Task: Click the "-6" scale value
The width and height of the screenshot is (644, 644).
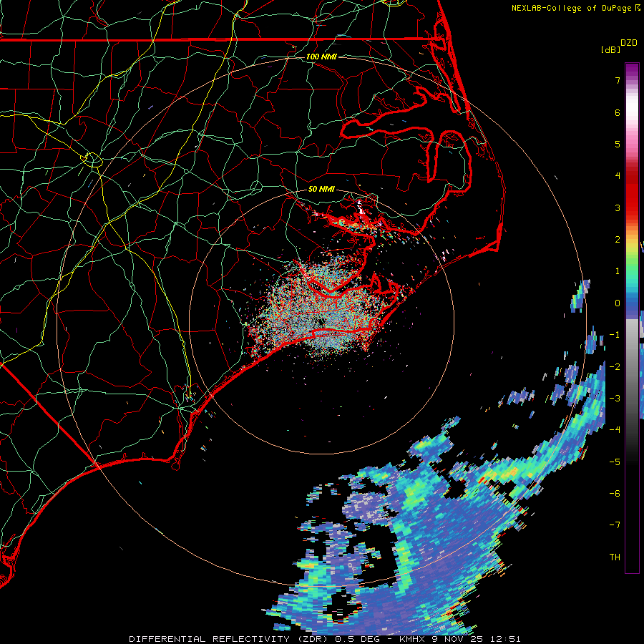Action: coord(615,494)
